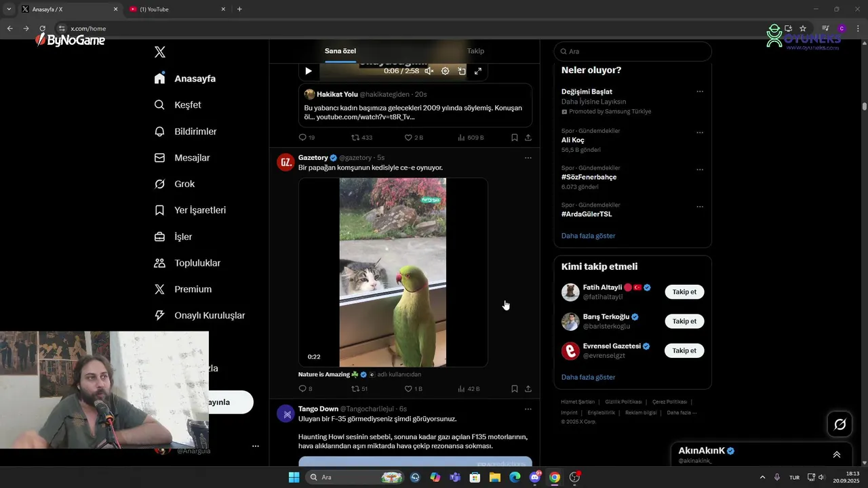Click the X logo in the sidebar
This screenshot has height=488, width=868.
[159, 52]
